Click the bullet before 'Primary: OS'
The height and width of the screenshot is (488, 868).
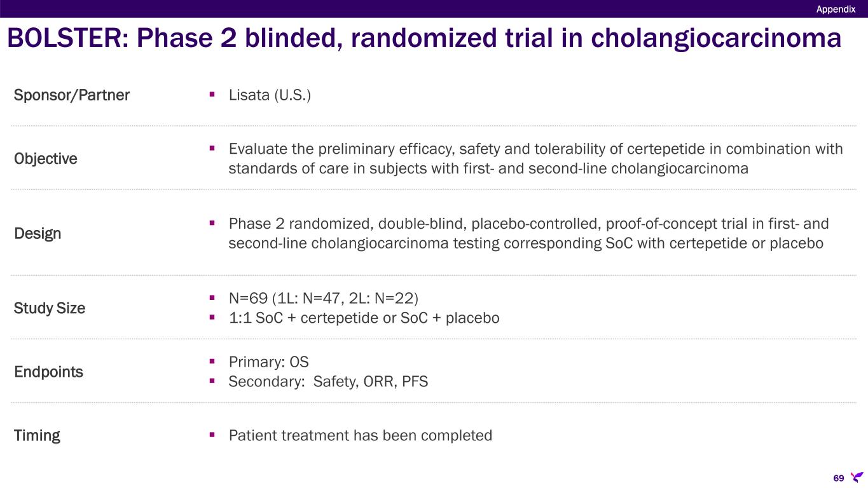(212, 362)
